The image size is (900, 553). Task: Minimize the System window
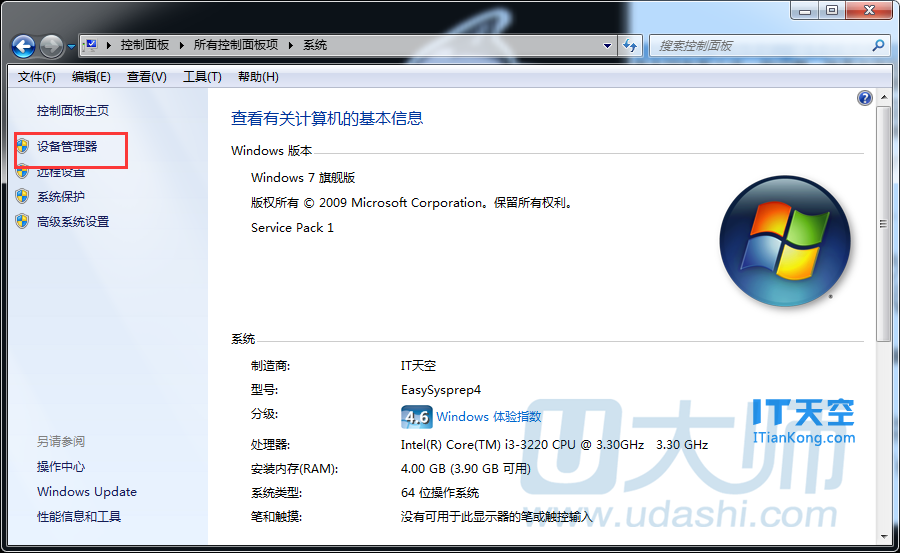pyautogui.click(x=805, y=10)
